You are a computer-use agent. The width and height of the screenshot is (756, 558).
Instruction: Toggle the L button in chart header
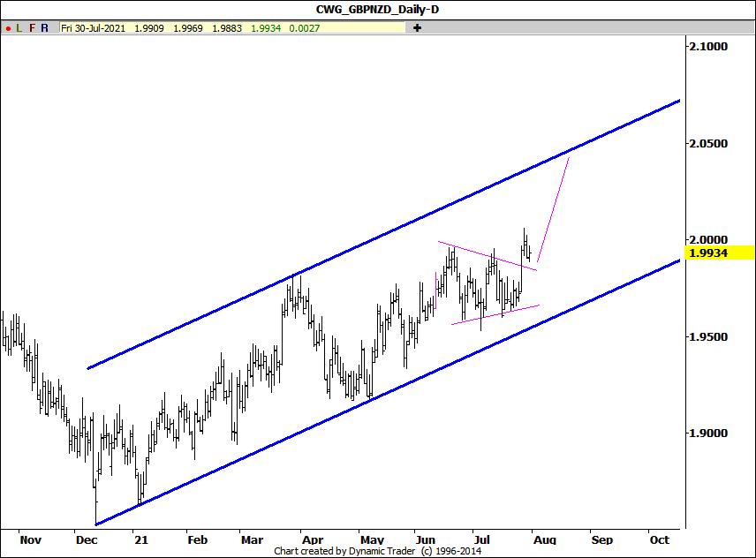pos(19,28)
